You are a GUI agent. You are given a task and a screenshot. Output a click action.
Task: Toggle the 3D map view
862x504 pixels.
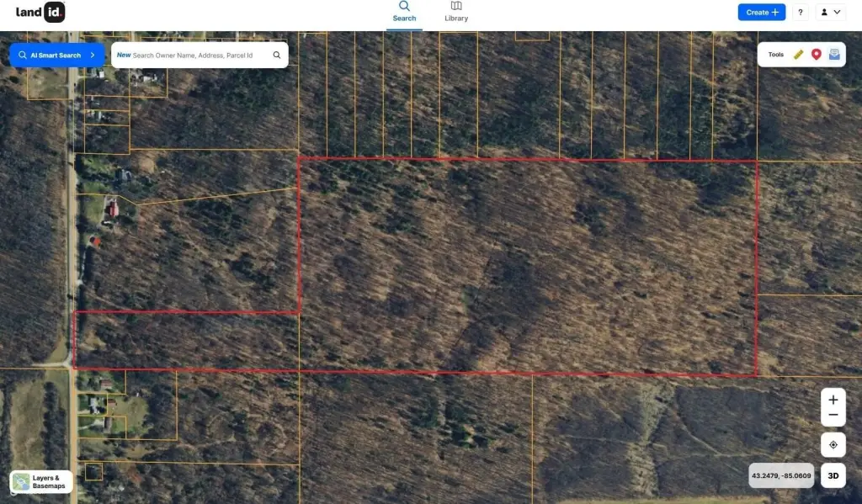(x=833, y=475)
